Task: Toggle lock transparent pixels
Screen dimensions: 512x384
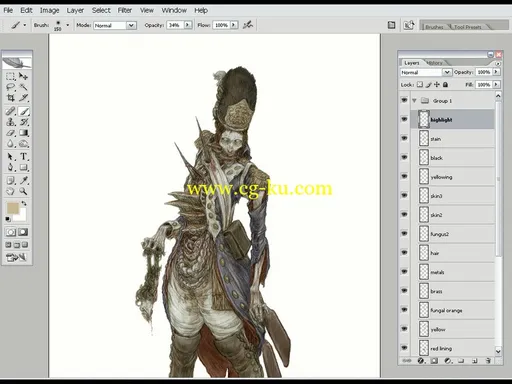Action: click(420, 85)
